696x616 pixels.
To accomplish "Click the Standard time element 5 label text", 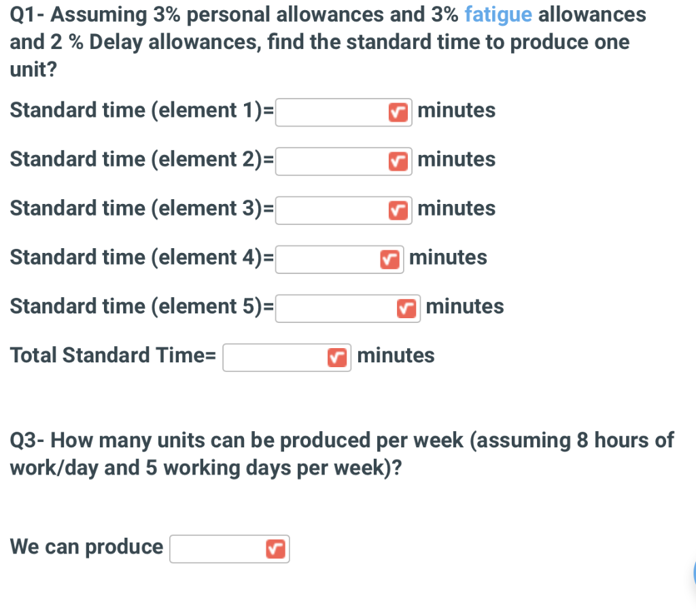I will coord(136,307).
